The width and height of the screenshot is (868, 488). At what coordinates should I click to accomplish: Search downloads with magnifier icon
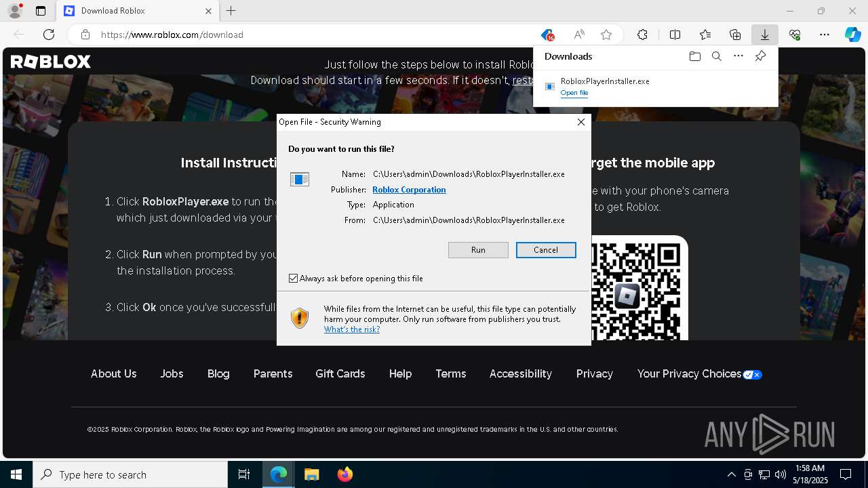click(x=716, y=56)
